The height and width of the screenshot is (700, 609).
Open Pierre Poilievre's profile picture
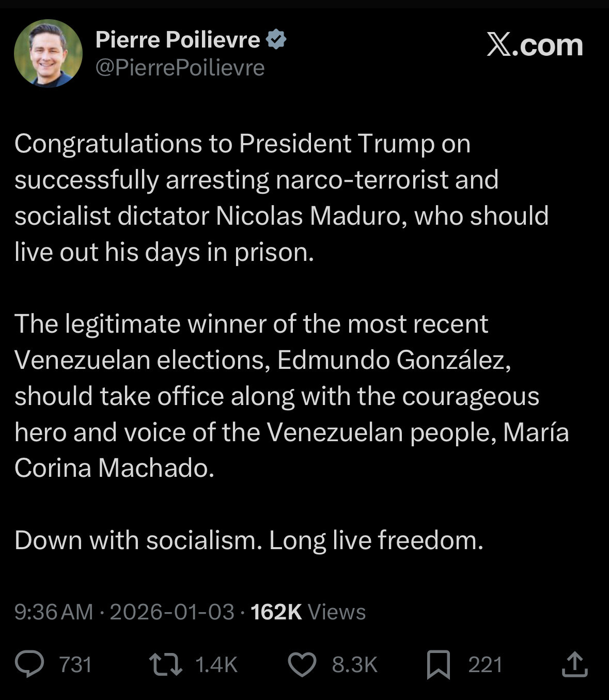(x=48, y=53)
